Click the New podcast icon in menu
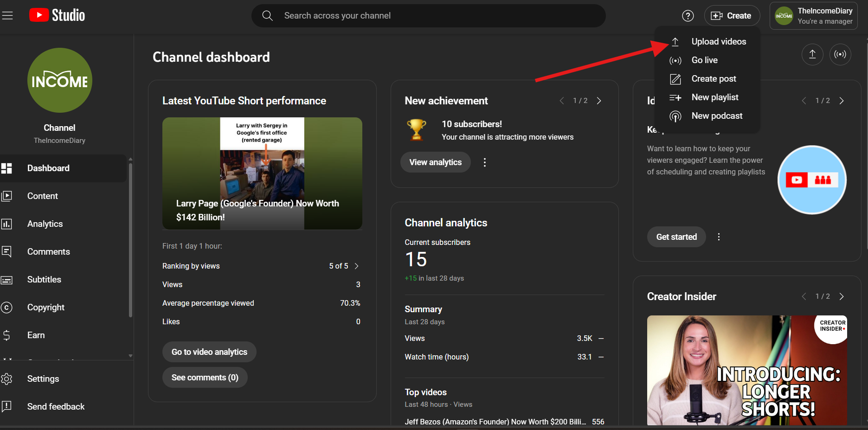Viewport: 868px width, 430px height. 675,116
